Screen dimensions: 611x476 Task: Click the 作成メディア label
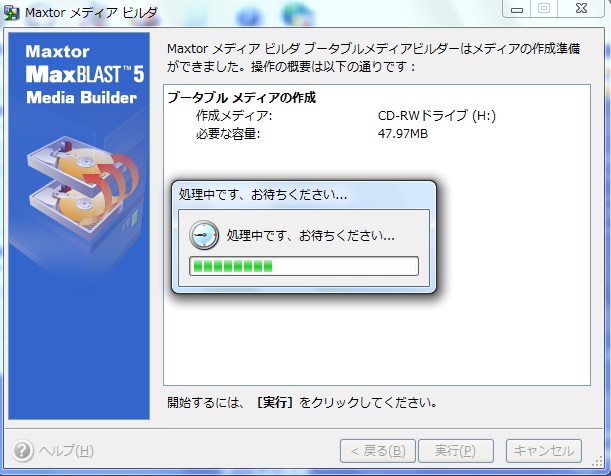coord(234,116)
